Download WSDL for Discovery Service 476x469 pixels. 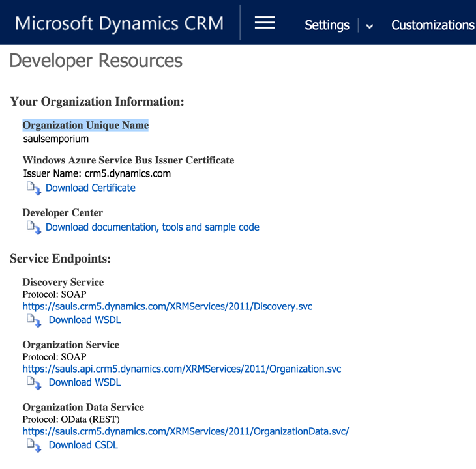[x=85, y=320]
